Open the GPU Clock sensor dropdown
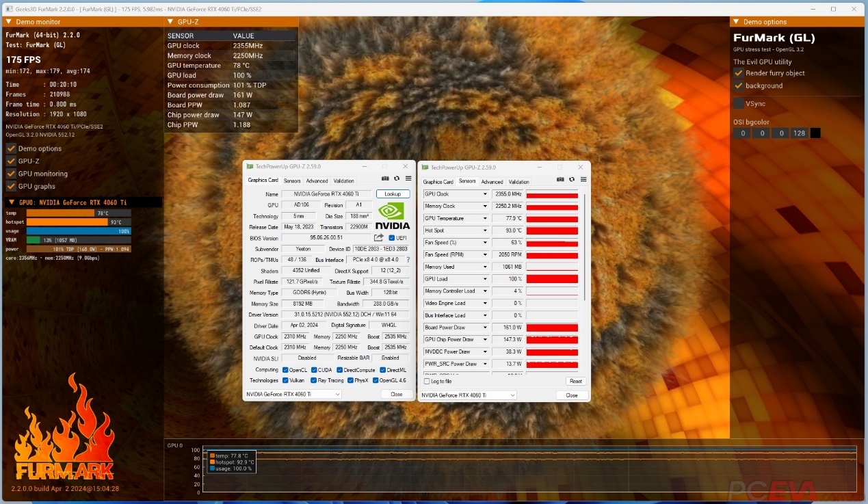 (485, 194)
